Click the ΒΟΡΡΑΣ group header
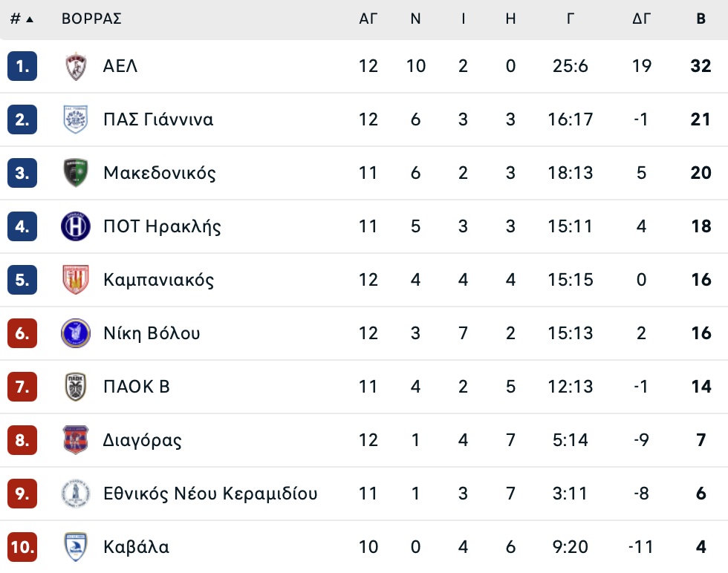728x573 pixels. [91, 19]
